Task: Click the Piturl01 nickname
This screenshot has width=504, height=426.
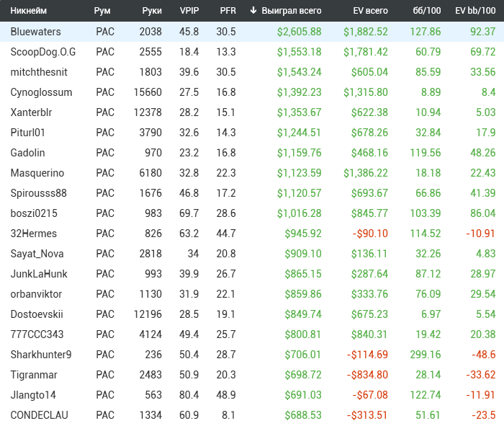Action: pos(27,133)
